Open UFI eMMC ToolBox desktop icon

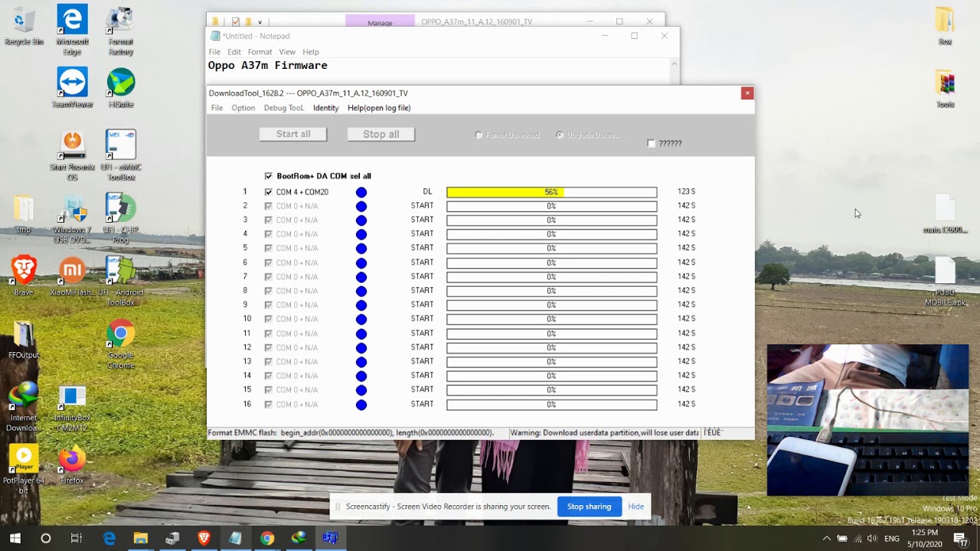121,155
